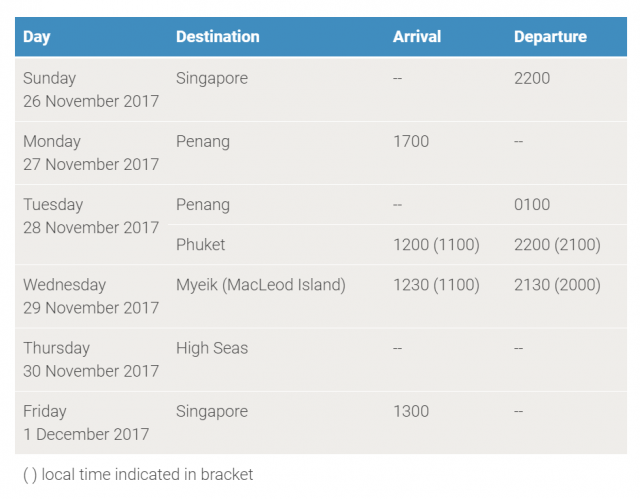Click the Phuket destination cell
The image size is (640, 499).
[200, 245]
